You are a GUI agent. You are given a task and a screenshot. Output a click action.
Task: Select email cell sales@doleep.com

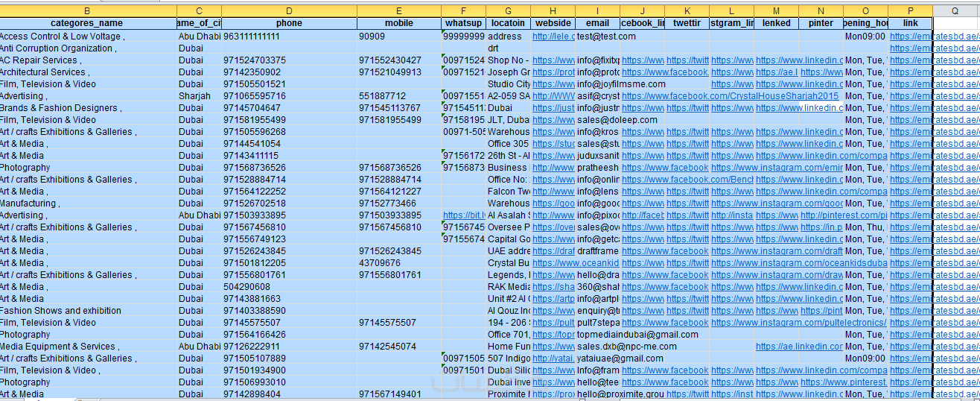pos(617,120)
